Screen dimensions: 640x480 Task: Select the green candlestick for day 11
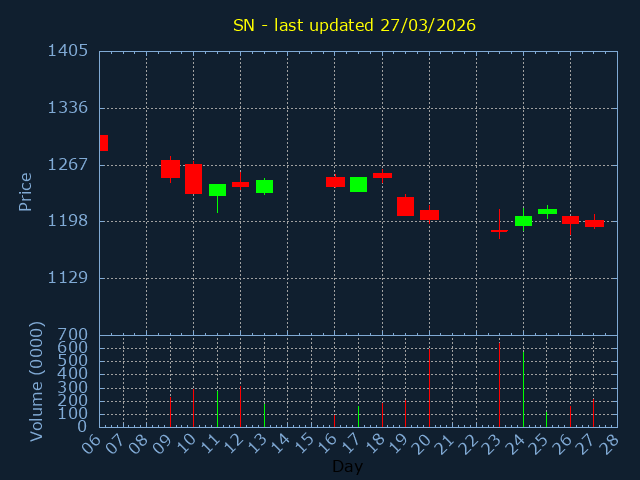click(x=217, y=190)
